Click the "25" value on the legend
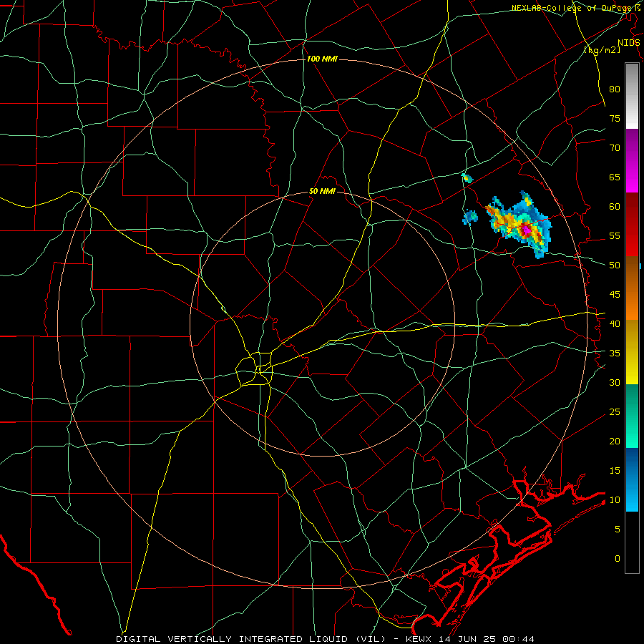The width and height of the screenshot is (644, 644). [x=615, y=412]
